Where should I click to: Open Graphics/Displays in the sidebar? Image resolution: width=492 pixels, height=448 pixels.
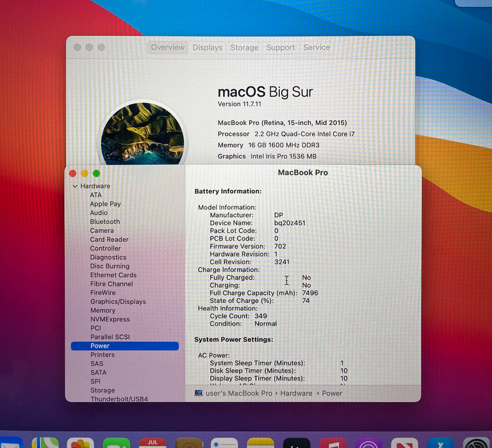coord(119,301)
